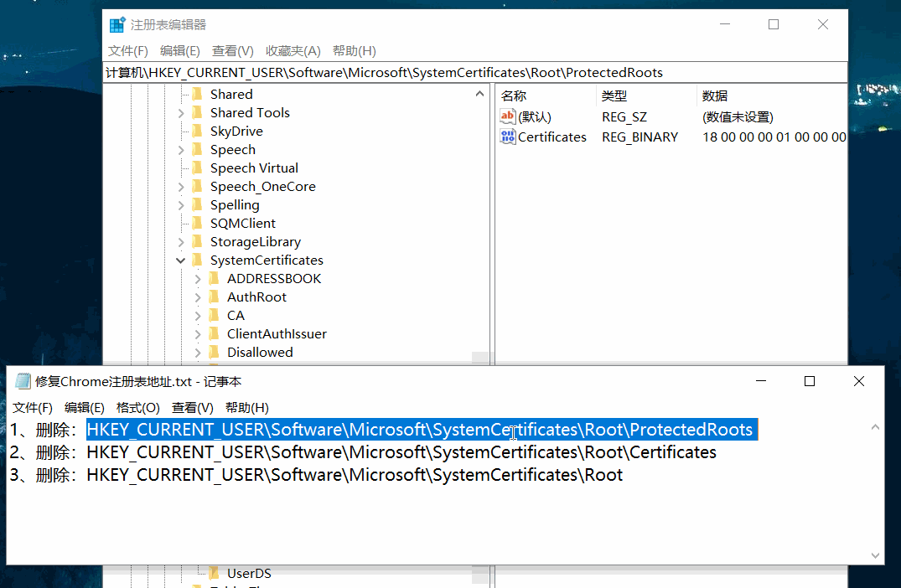
Task: Click the Root\Certificates path line in Notepad
Action: pos(401,452)
